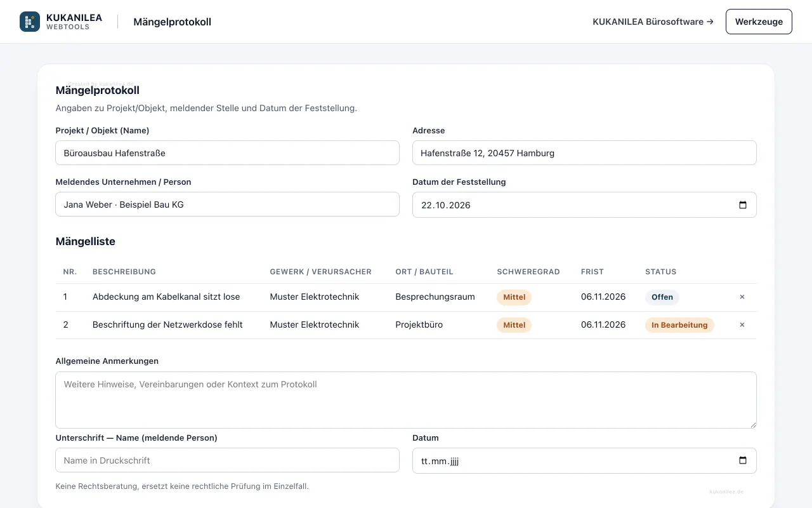
Task: Change the In Bearbeitung status badge
Action: [x=679, y=325]
